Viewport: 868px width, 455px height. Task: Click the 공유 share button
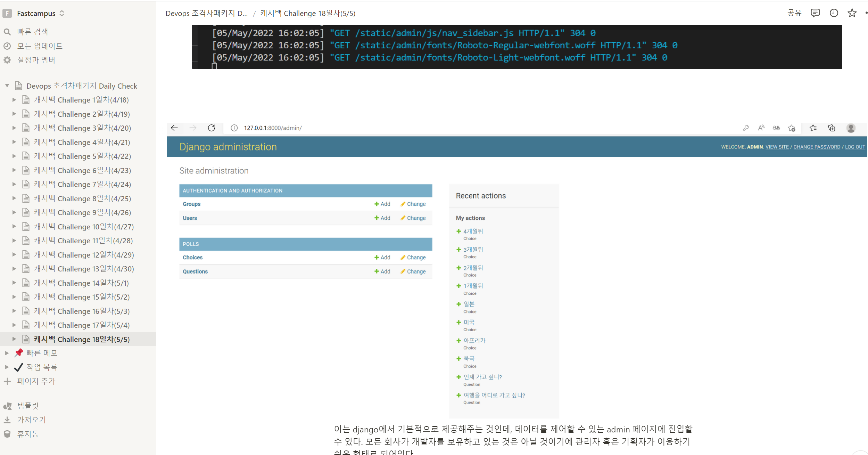794,13
